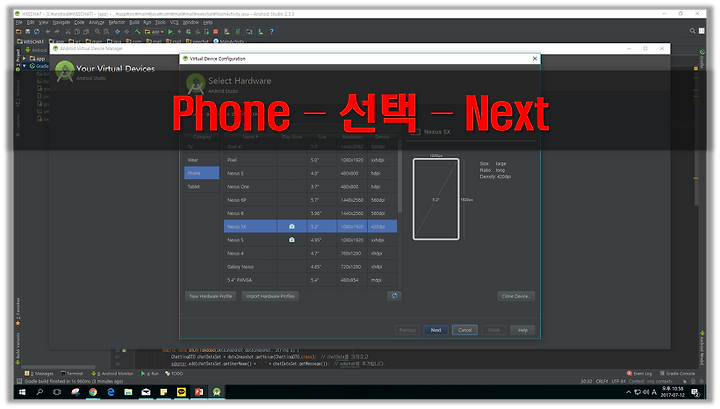Open the Android Monitor tab
The image size is (720, 409).
tap(112, 373)
